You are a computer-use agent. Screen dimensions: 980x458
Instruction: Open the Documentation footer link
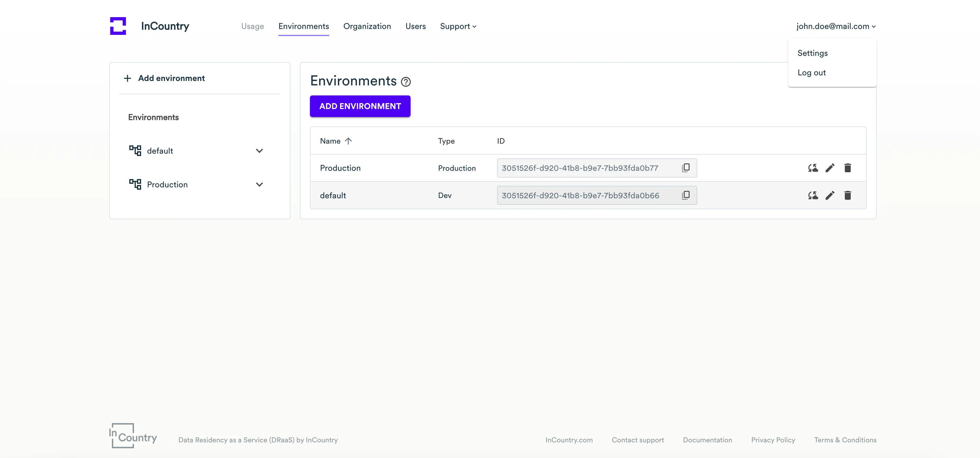(x=707, y=440)
